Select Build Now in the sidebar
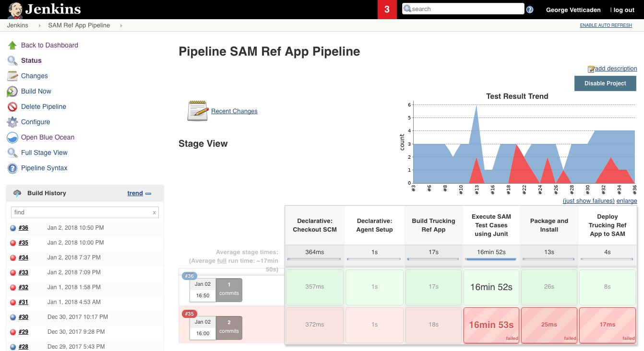This screenshot has width=644, height=351. click(x=36, y=91)
